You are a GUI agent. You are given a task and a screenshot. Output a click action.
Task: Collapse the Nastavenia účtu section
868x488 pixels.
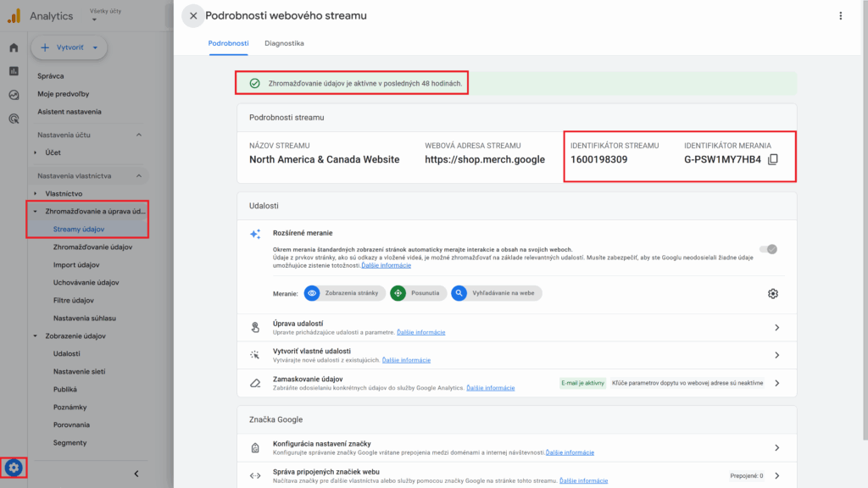click(x=139, y=135)
